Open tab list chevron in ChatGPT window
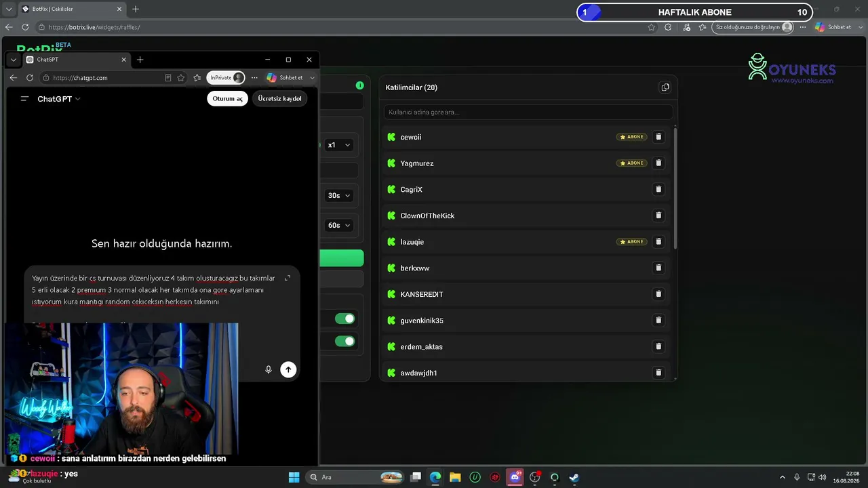Image resolution: width=868 pixels, height=488 pixels. 13,60
